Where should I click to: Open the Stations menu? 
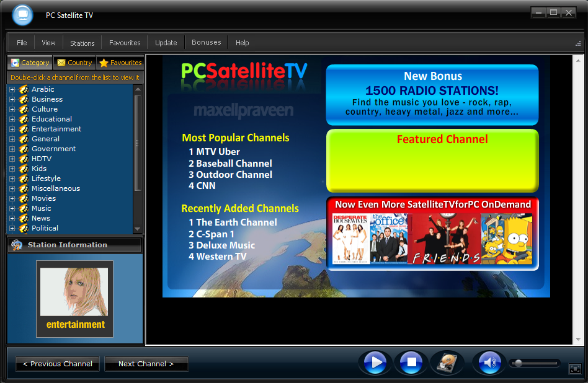coord(82,43)
